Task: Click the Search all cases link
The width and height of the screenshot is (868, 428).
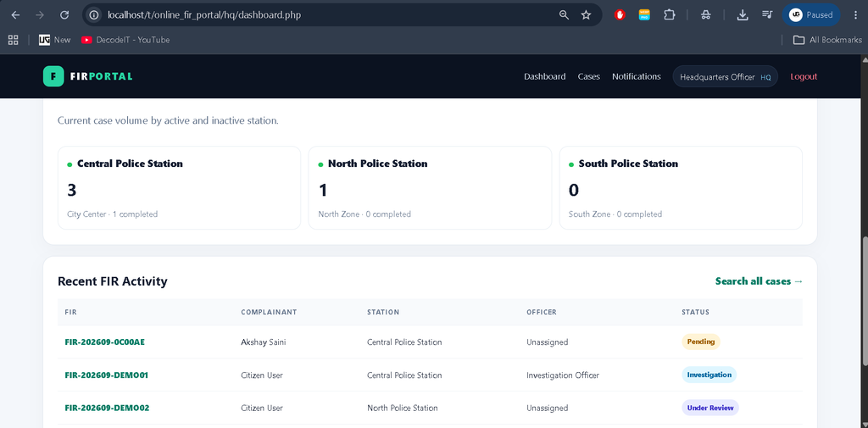Action: [x=759, y=281]
